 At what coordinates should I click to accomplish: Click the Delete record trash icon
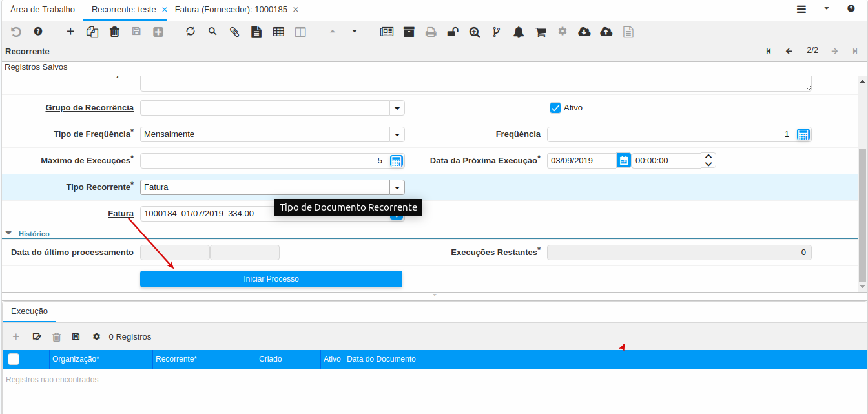coord(114,32)
